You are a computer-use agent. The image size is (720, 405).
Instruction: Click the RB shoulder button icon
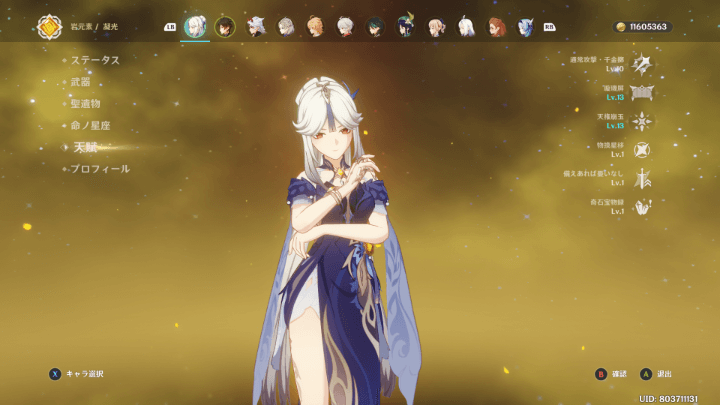(x=549, y=27)
